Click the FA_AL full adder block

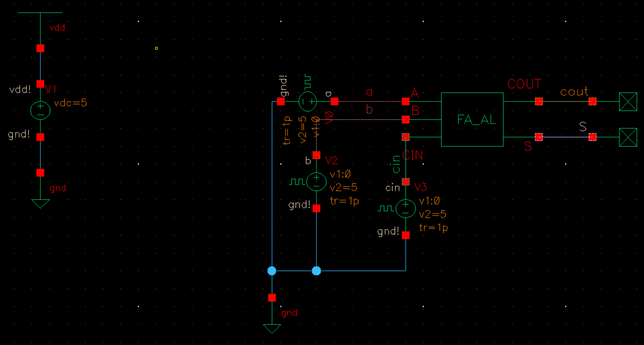(472, 119)
